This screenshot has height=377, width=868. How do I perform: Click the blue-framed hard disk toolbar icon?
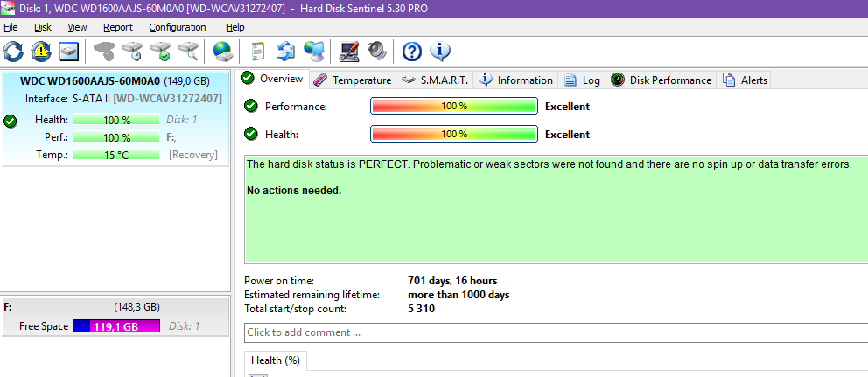69,52
